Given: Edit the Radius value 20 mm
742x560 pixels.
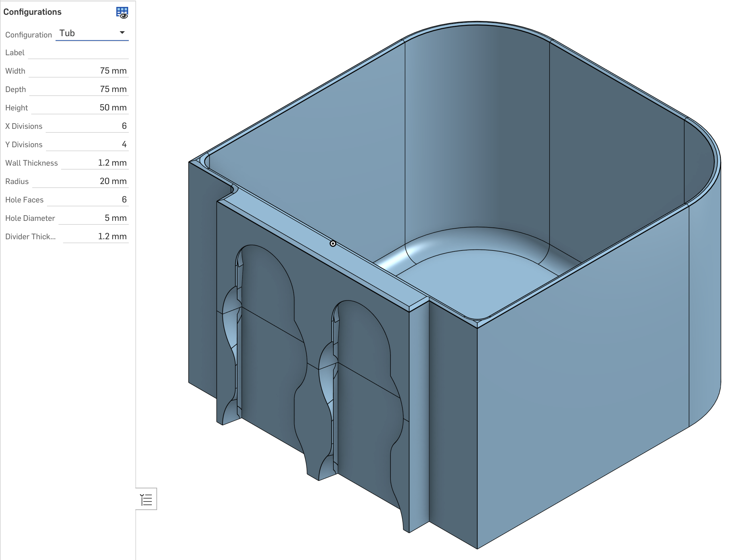Looking at the screenshot, I should pyautogui.click(x=81, y=181).
